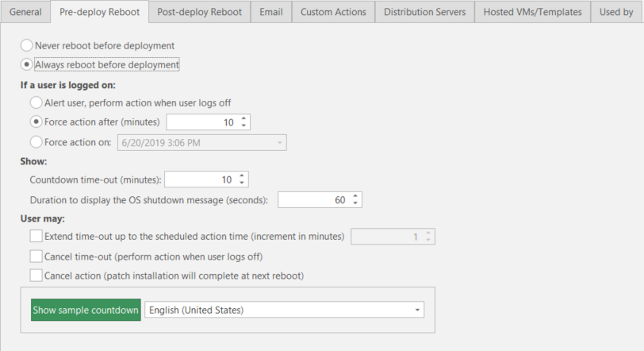Screen dimensions: 644x351
Task: Select the Force action on radio button
Action: (x=36, y=142)
